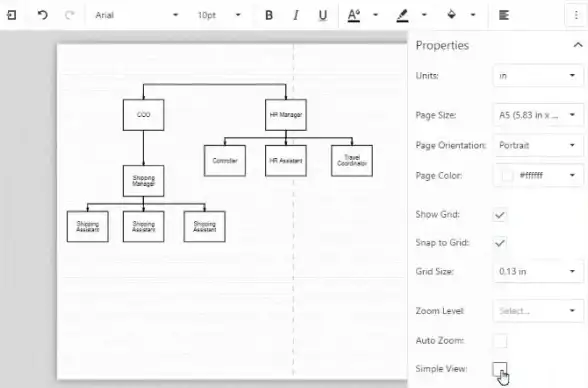
Task: Collapse the Properties panel chevron
Action: pyautogui.click(x=578, y=45)
